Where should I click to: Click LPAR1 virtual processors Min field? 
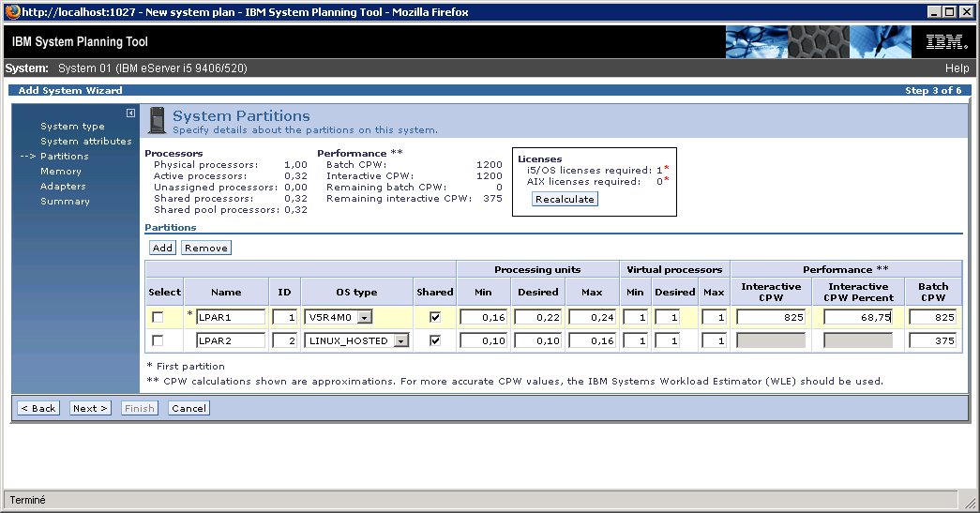point(635,317)
